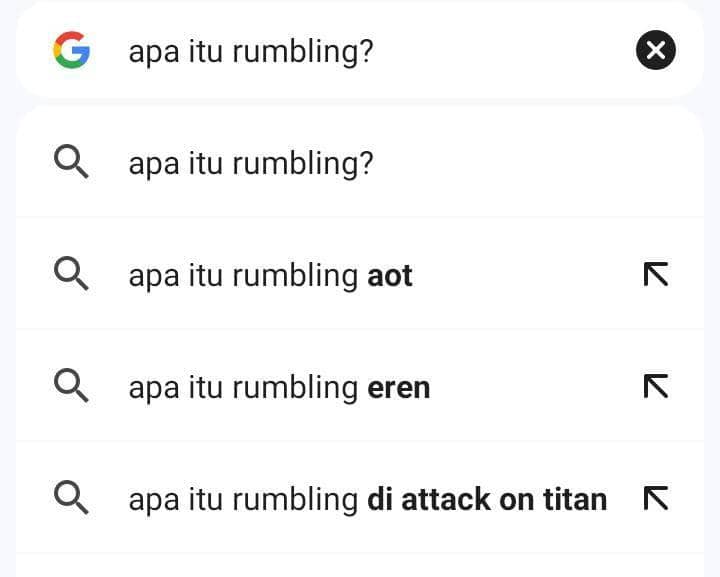
Task: Click empty space right of first suggestion row
Action: coord(530,163)
